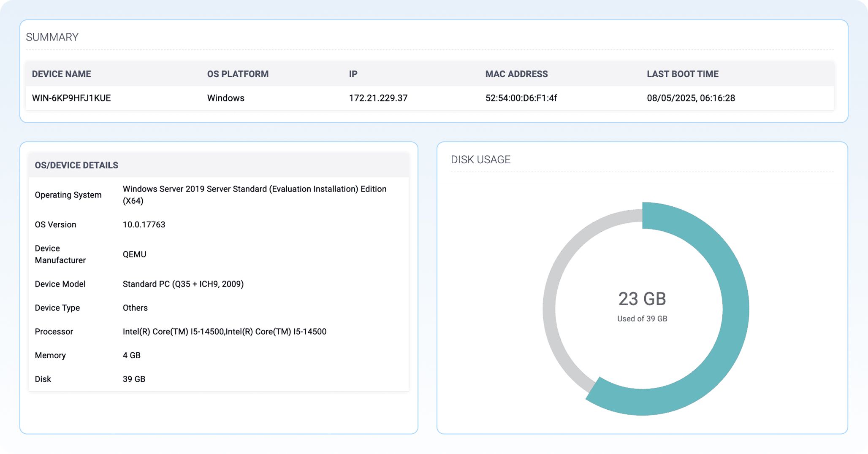
Task: Select the MAC address 52:54:00:D6:F1:4f
Action: point(521,98)
